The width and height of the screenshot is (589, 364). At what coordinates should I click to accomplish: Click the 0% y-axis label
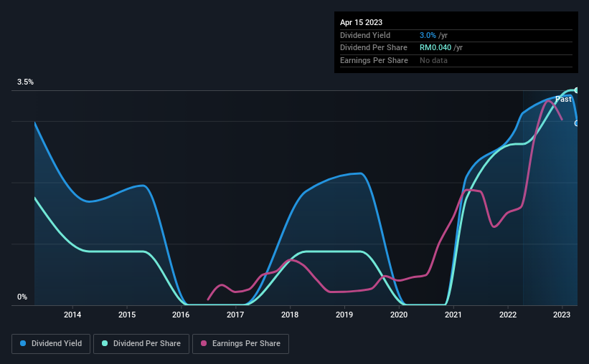[22, 297]
